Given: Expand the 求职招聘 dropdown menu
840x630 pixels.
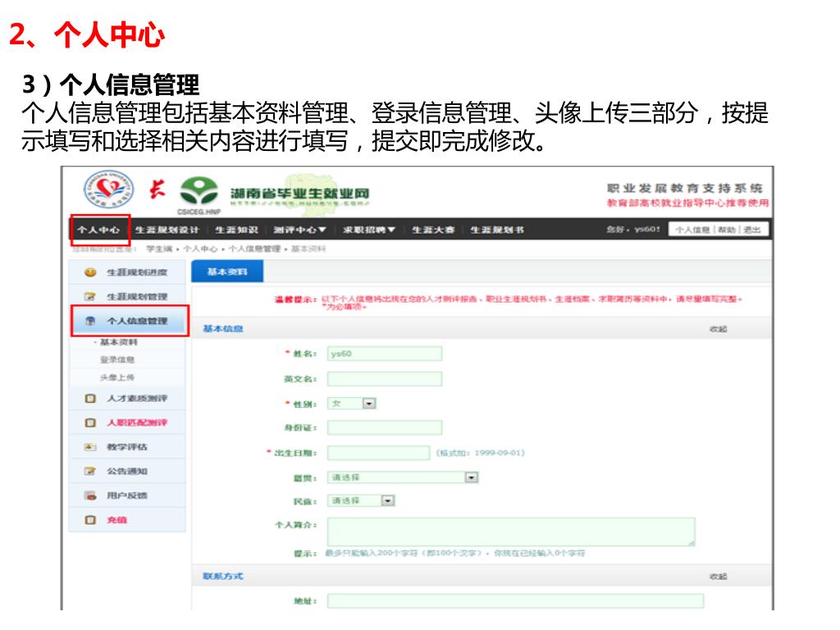Looking at the screenshot, I should [x=369, y=230].
